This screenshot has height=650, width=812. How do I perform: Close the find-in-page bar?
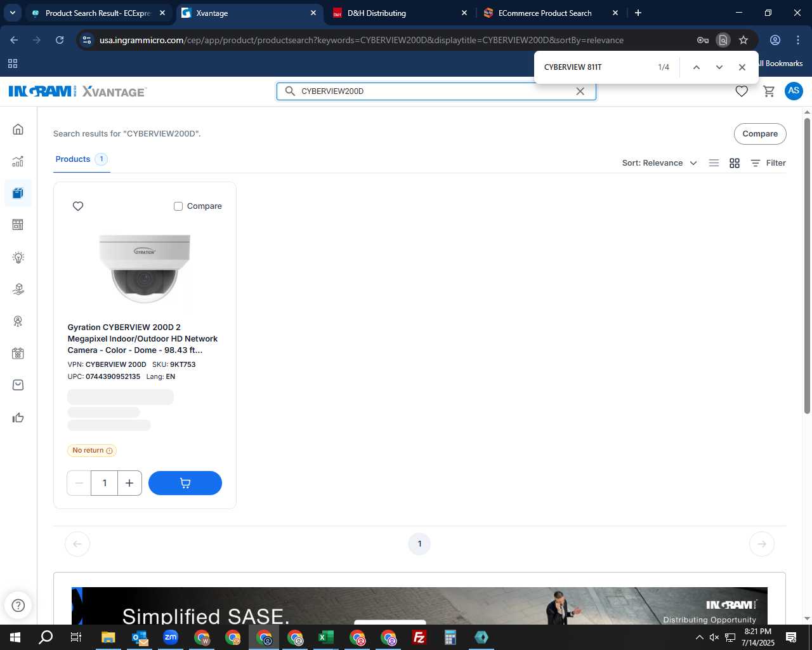coord(742,67)
